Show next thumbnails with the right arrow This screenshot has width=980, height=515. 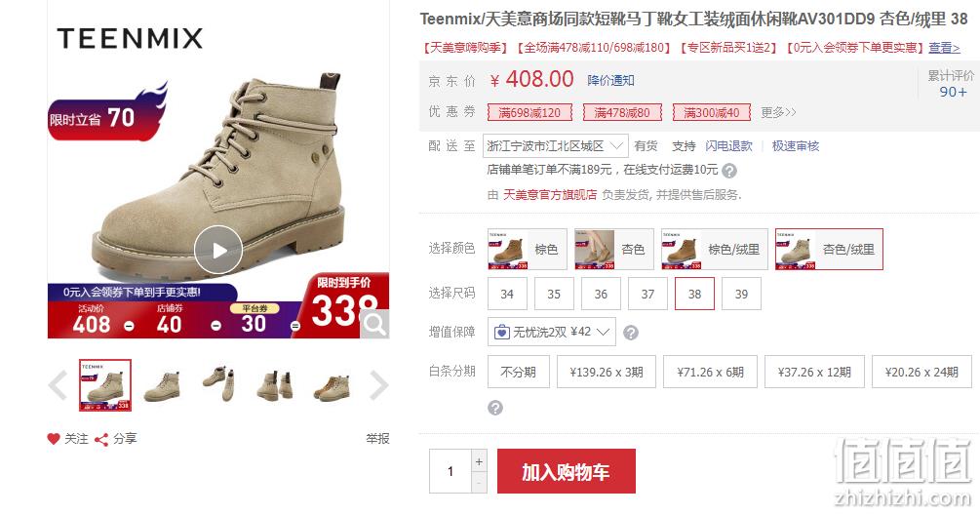[x=378, y=385]
